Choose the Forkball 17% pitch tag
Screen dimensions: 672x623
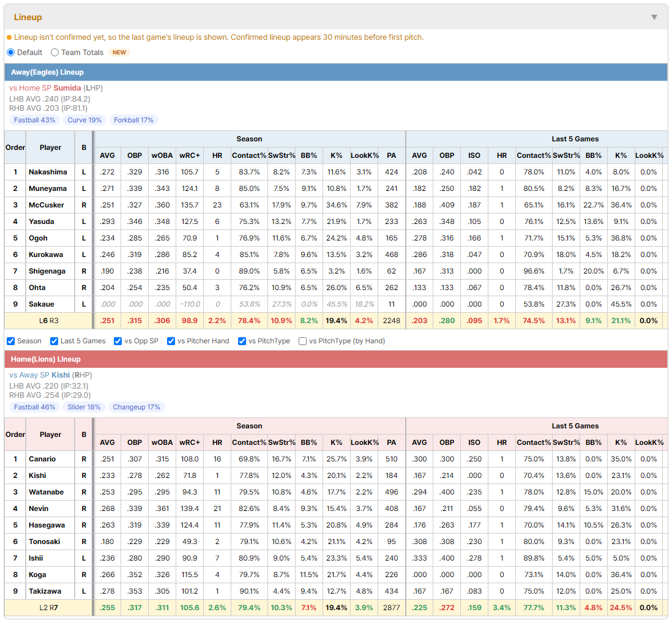(x=133, y=120)
